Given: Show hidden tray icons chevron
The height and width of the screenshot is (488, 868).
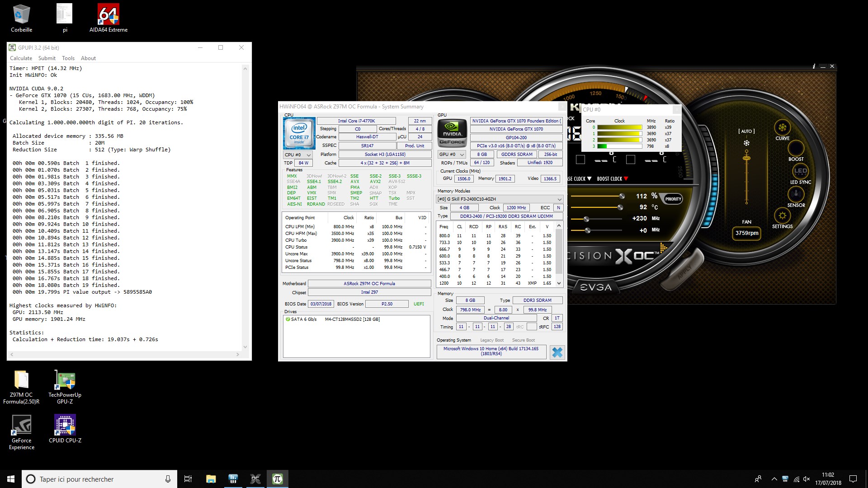Looking at the screenshot, I should (x=774, y=479).
